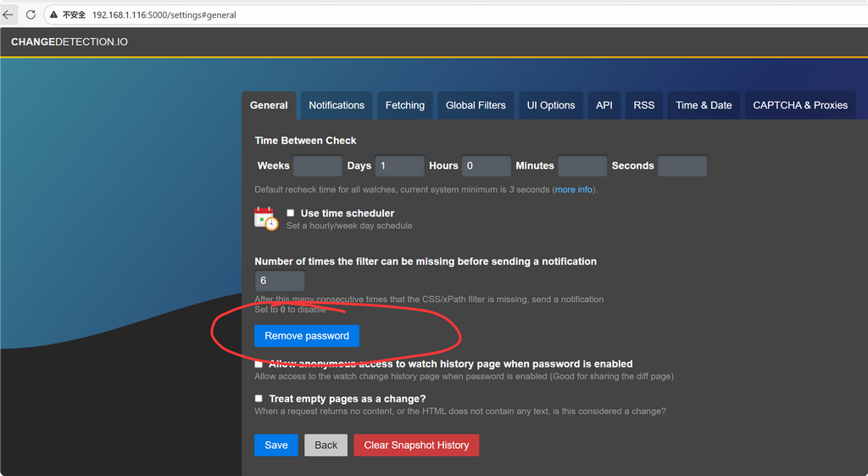868x476 pixels.
Task: Open the Fetching tab
Action: coord(404,105)
